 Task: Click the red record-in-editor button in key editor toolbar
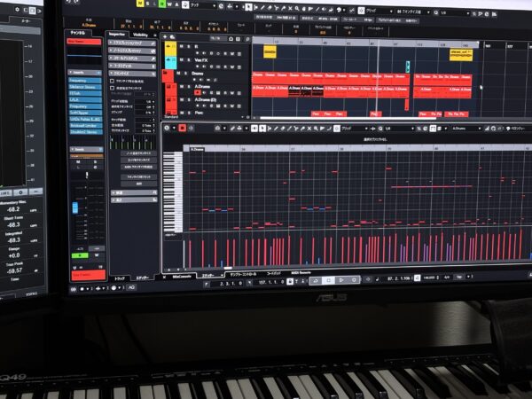pyautogui.click(x=183, y=128)
